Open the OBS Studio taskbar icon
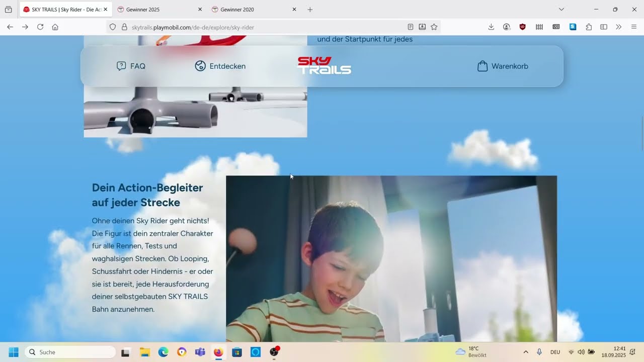The width and height of the screenshot is (644, 362). tap(274, 352)
